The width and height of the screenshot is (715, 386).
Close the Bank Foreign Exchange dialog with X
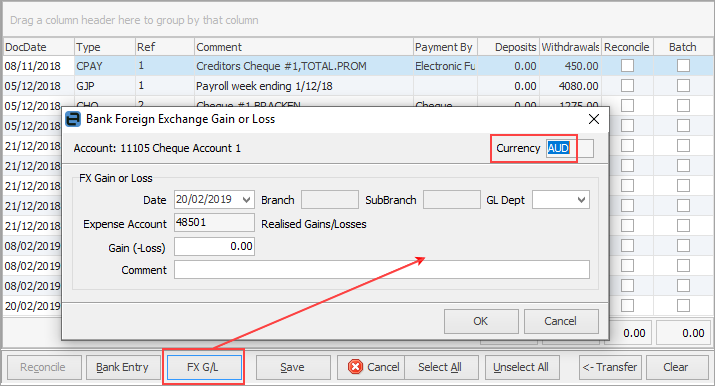(x=594, y=119)
